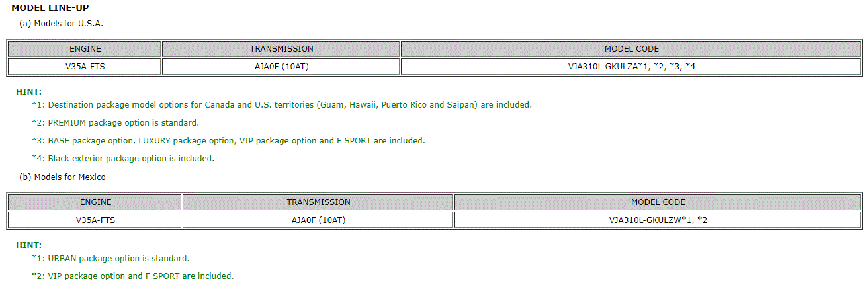Select the VJA310L-GKULZA model code cell
Viewport: 868px width, 285px height.
click(631, 66)
